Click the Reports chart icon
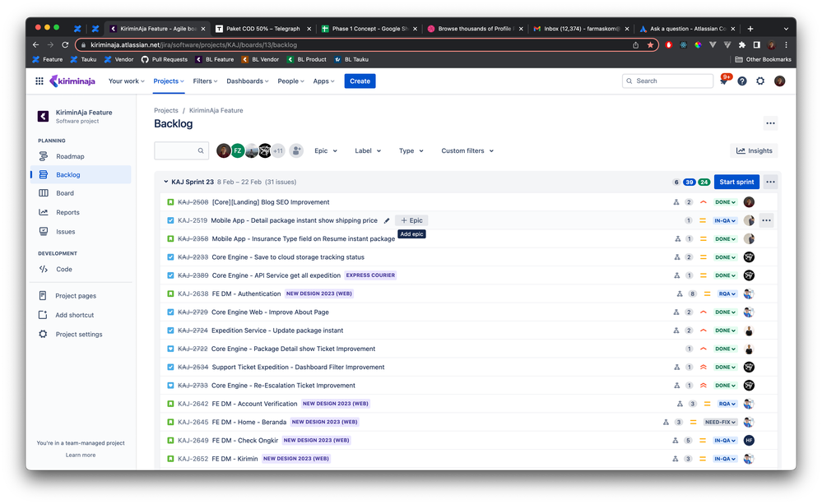This screenshot has width=822, height=504. click(x=44, y=213)
